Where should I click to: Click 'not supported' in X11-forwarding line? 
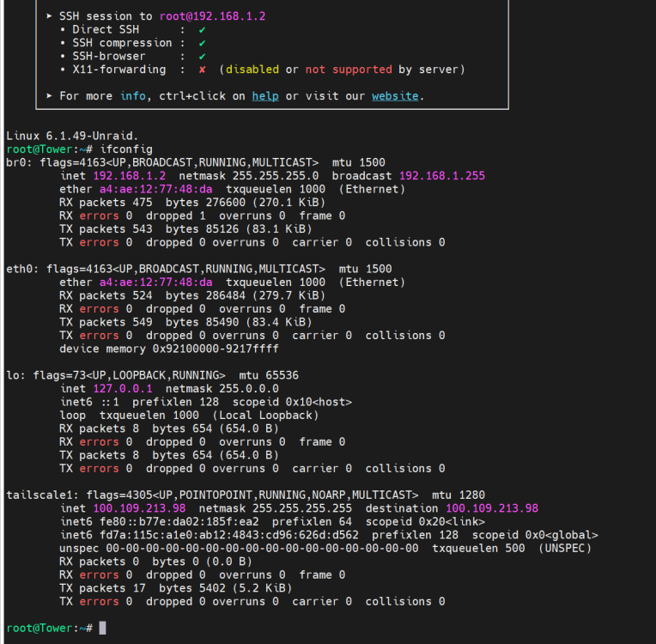tap(349, 70)
